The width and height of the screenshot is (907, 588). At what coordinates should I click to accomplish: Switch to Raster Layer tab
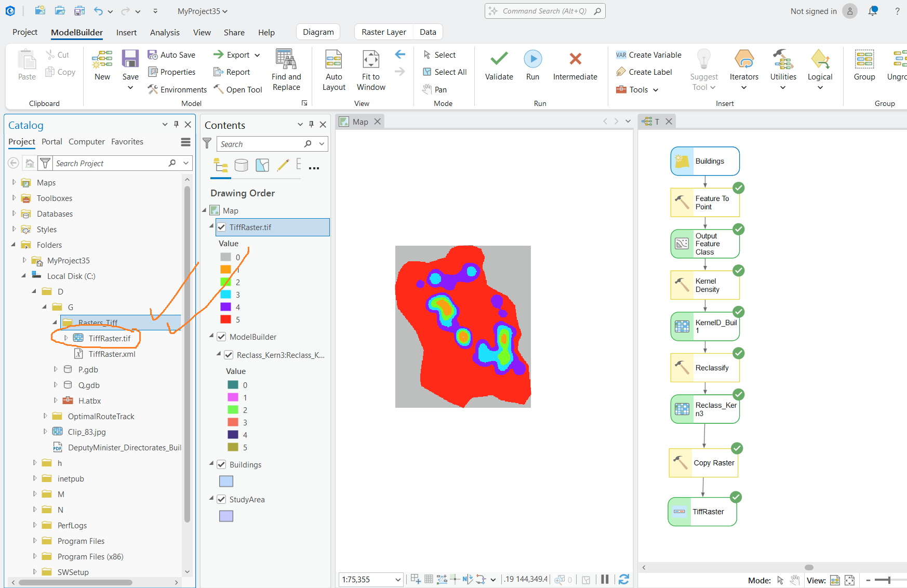click(x=384, y=32)
